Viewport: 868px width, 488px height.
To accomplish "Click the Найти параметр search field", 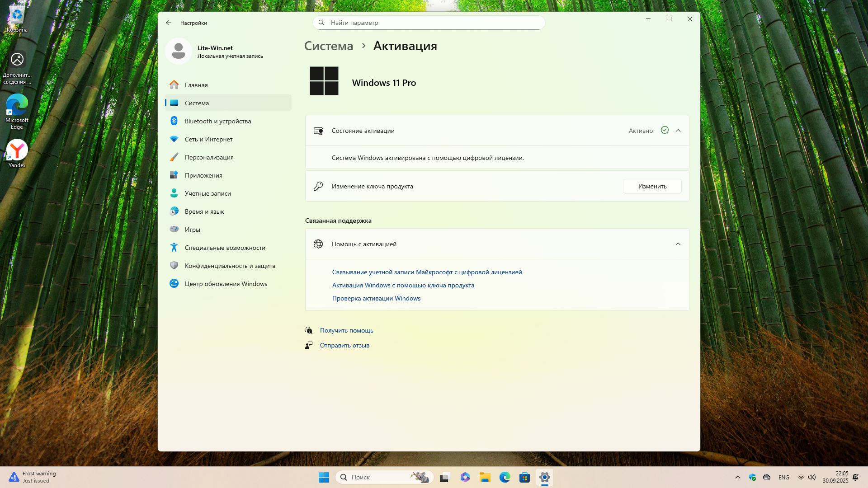I will (429, 23).
